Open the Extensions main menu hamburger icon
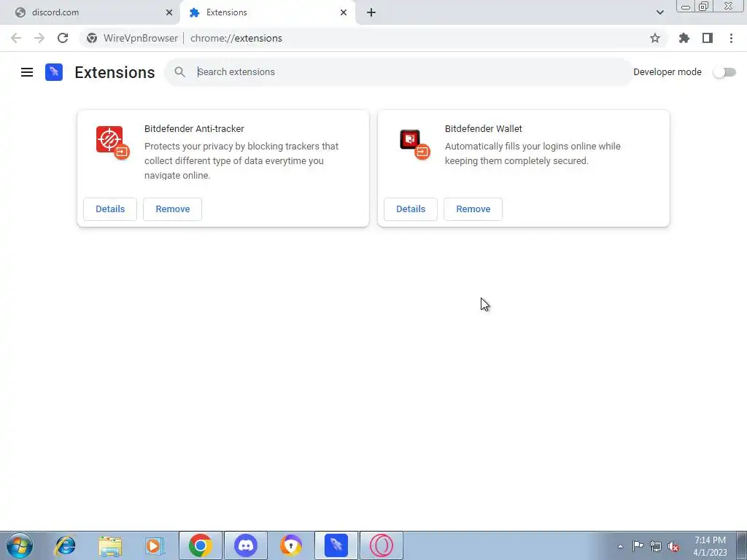Screen dimensions: 747x560 tap(27, 72)
